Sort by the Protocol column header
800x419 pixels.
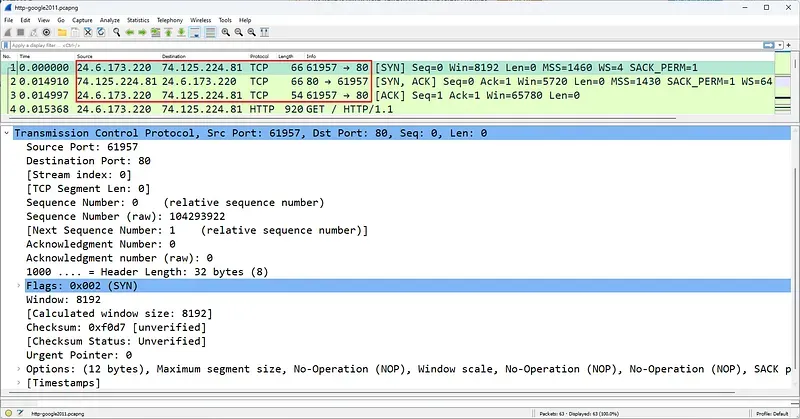(259, 56)
